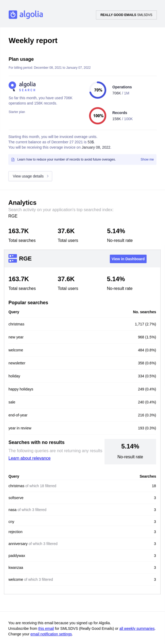Open the REALLY GOOD EMAILS SMLSDVS button

126,15
